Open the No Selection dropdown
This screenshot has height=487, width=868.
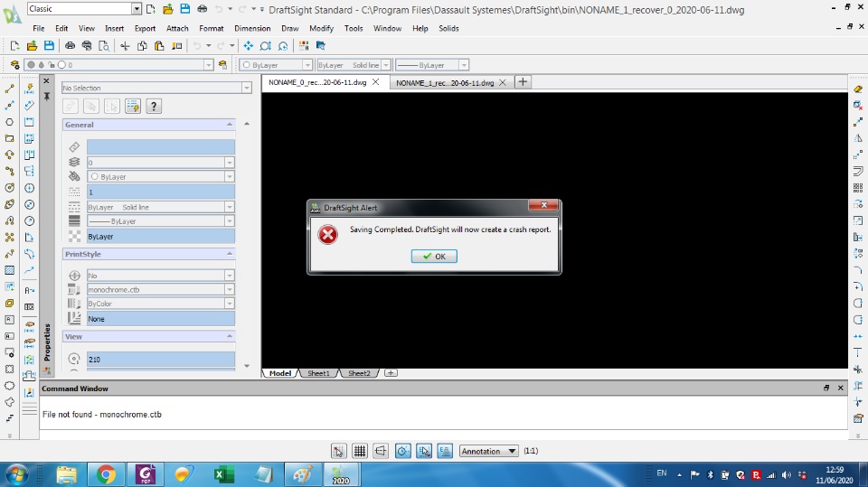tap(246, 88)
